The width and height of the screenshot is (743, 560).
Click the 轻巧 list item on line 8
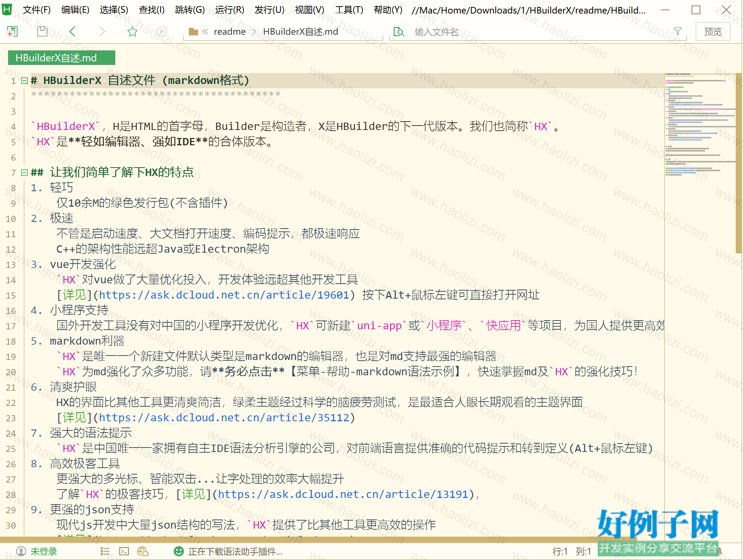pyautogui.click(x=61, y=188)
